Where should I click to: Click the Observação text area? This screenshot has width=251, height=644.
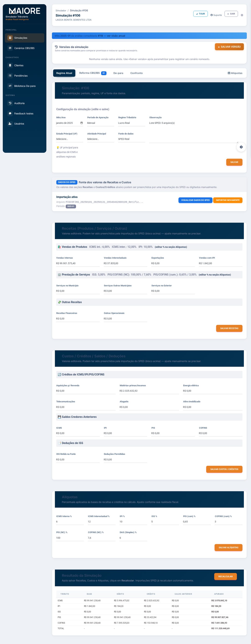[x=194, y=132]
